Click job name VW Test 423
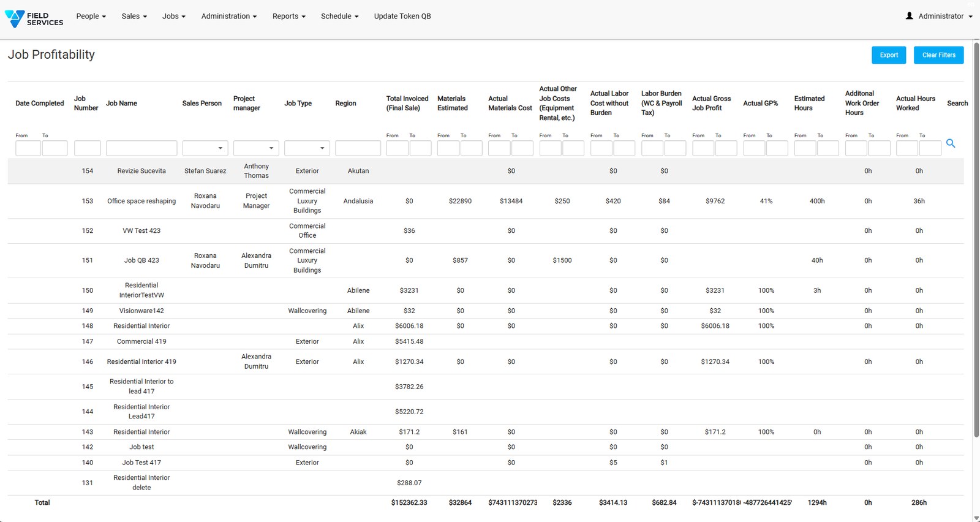Screen dimensions: 980x522 pos(141,231)
